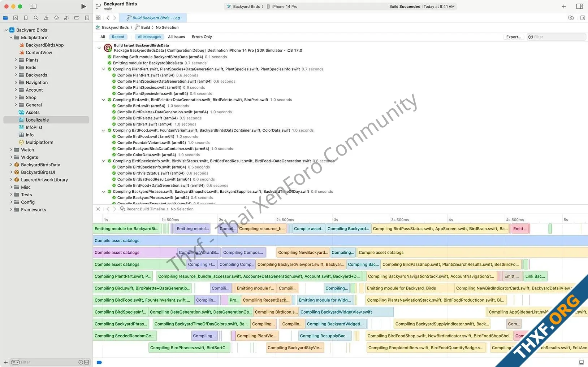Viewport: 588px width, 367px height.
Task: Go forward with the editor forward arrow
Action: 114,18
